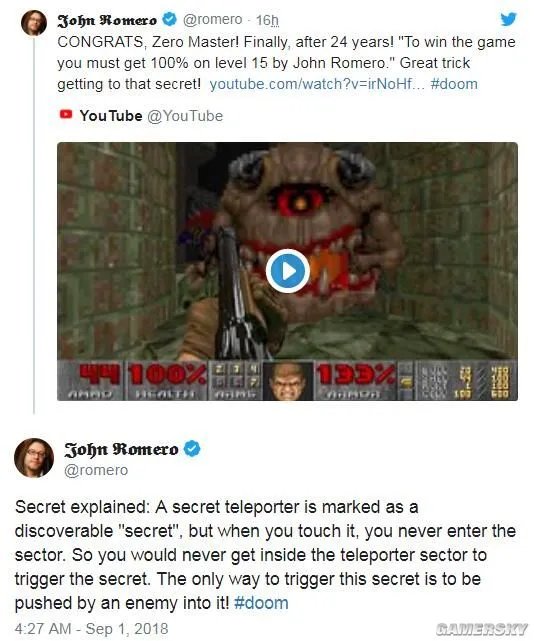The height and width of the screenshot is (641, 534).
Task: Open #doom hashtag in the second tweet
Action: tap(261, 603)
